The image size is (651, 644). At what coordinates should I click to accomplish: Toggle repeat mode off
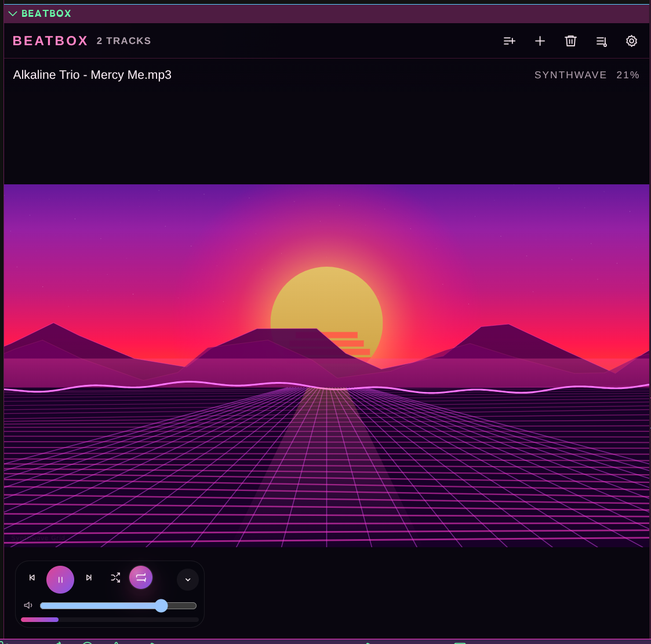[x=141, y=577]
